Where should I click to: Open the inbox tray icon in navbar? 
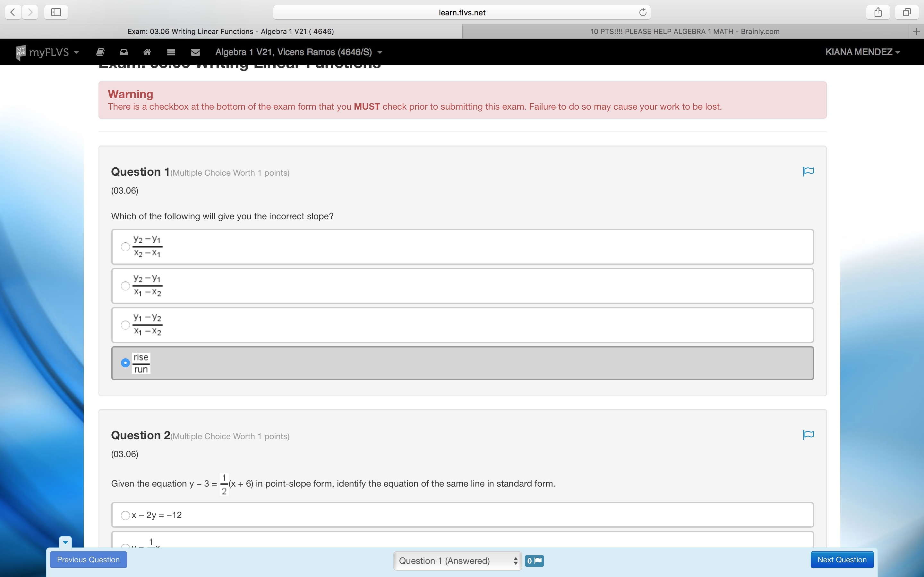point(124,52)
